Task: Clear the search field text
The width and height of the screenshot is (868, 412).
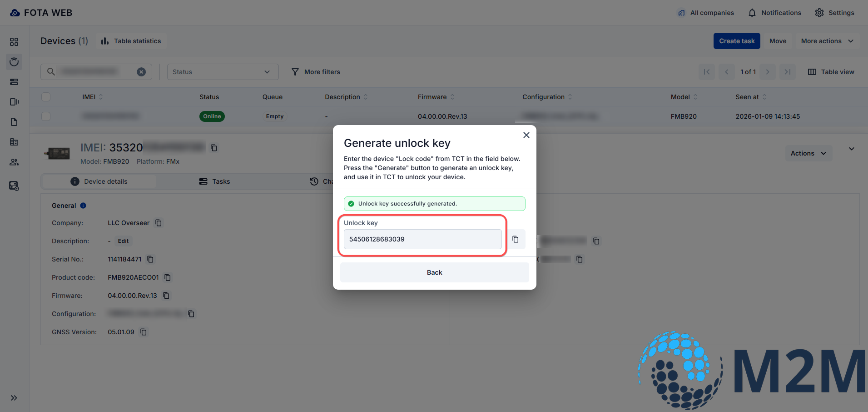Action: coord(141,72)
